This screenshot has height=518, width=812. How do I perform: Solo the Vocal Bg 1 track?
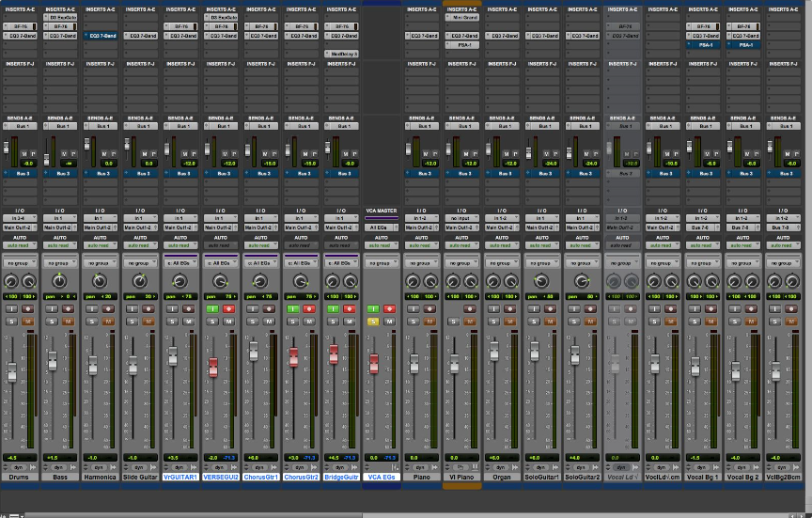(x=695, y=322)
